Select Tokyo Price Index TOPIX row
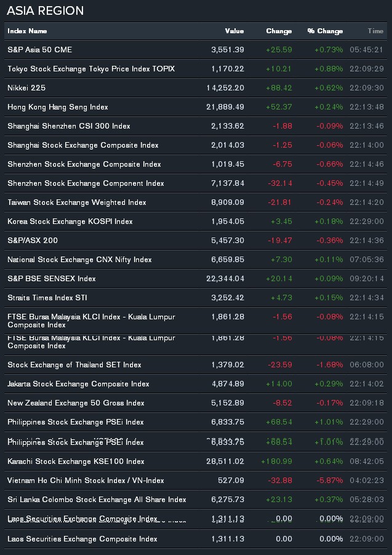Image resolution: width=392 pixels, height=555 pixels. point(91,69)
